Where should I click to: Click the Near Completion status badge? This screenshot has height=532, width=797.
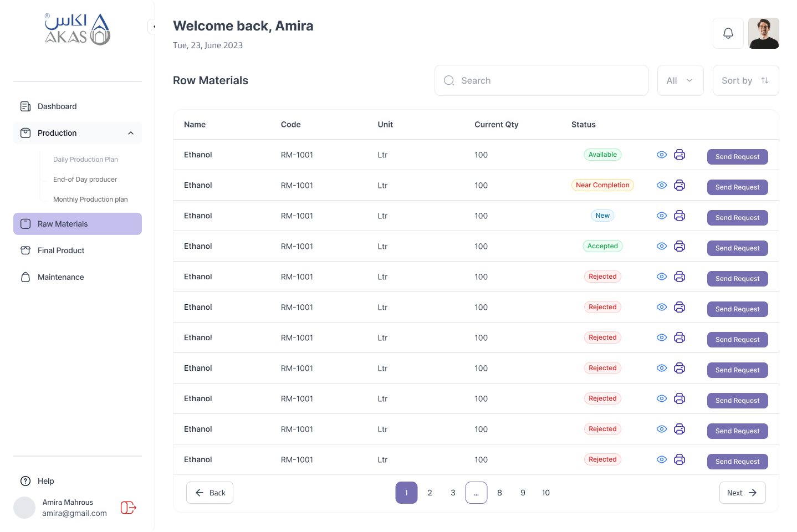click(x=602, y=185)
